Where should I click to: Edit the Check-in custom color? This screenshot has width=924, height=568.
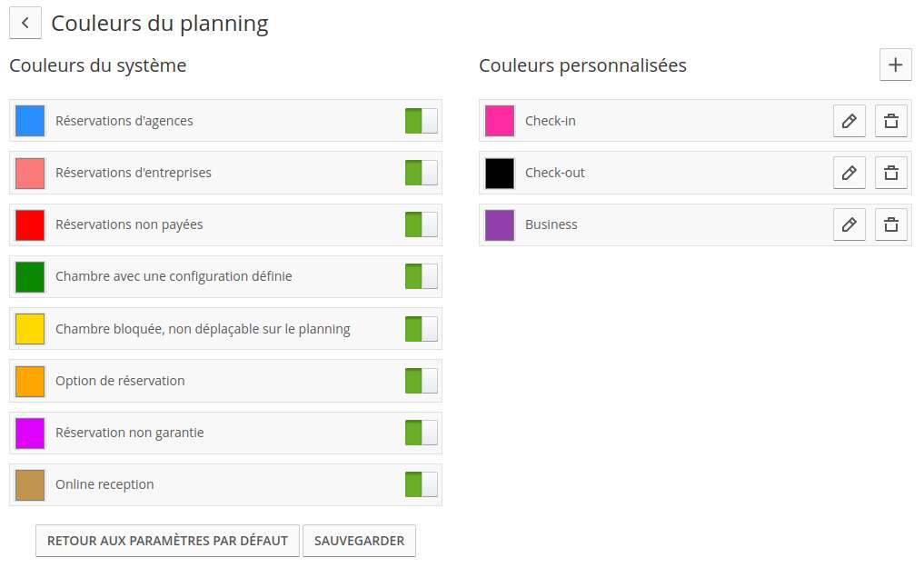(x=849, y=121)
